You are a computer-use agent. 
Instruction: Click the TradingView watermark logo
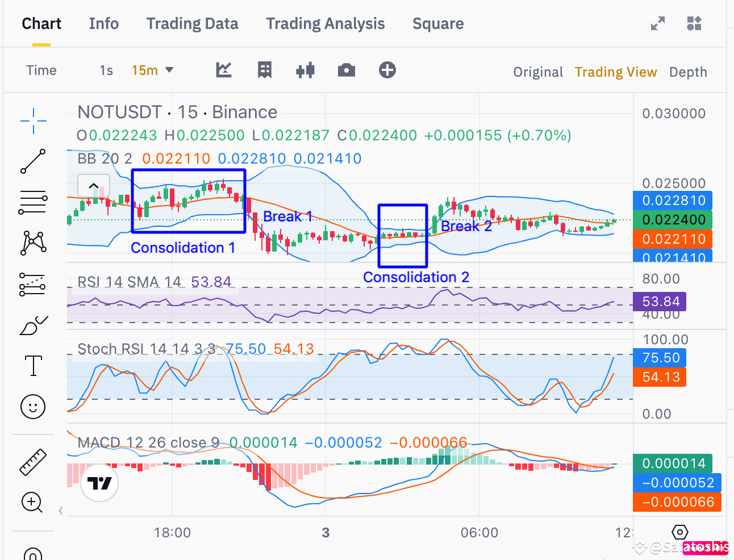[99, 484]
